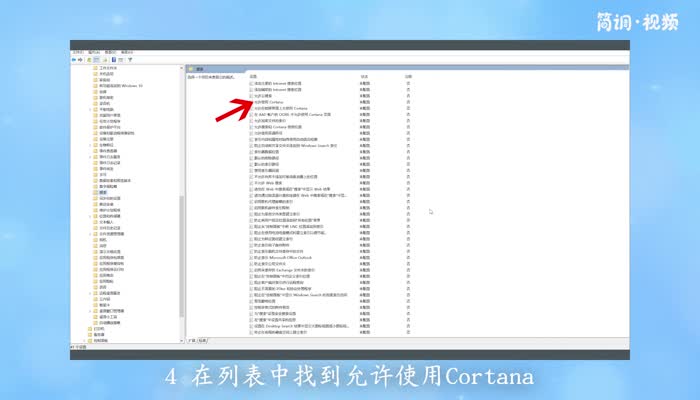Switch to the 标准 tab
Image resolution: width=700 pixels, height=400 pixels.
[x=202, y=341]
